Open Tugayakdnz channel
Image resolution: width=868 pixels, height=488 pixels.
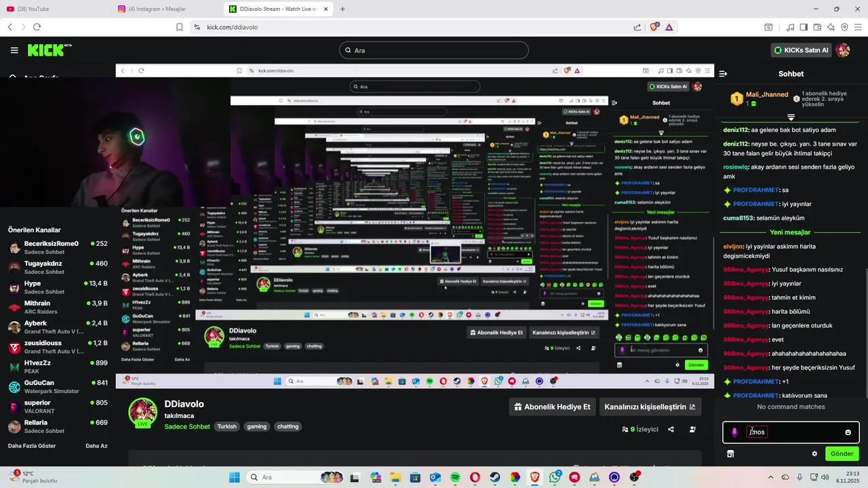coord(58,267)
